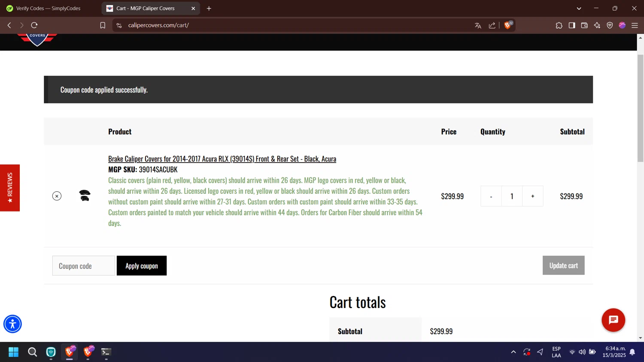Click the page vertical scrollbar thumb
This screenshot has width=644, height=362.
pos(640,108)
